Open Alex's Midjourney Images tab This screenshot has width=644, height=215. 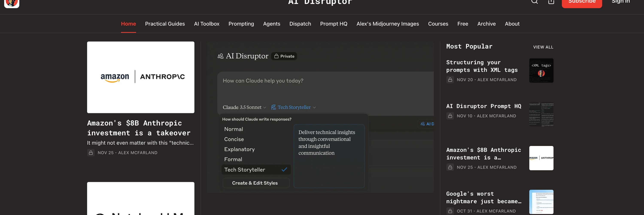[388, 24]
